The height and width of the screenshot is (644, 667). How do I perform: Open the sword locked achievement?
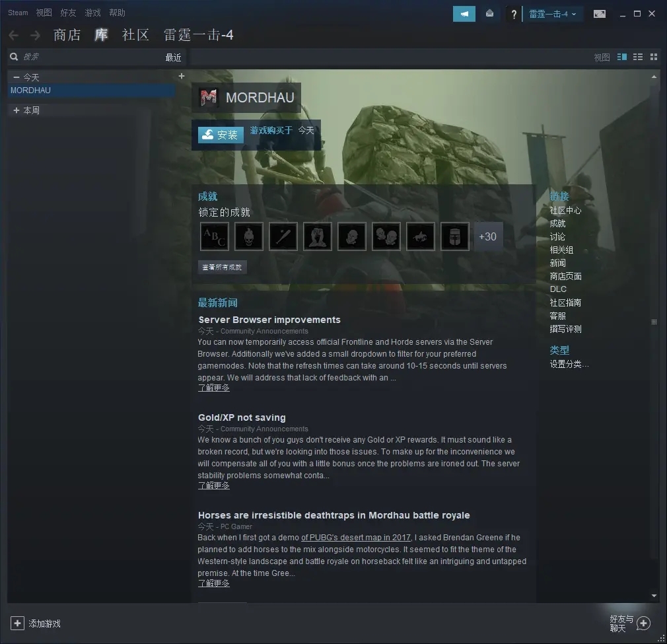point(283,236)
